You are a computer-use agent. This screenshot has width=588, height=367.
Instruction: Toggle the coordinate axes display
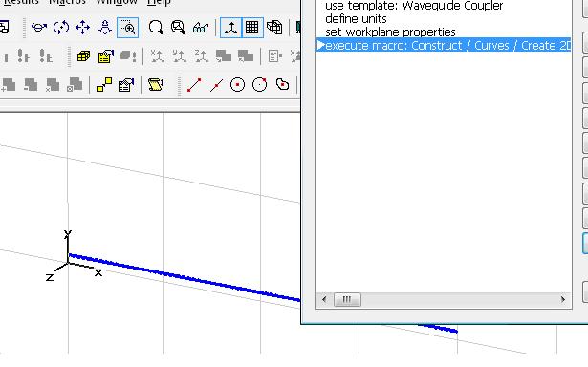230,28
